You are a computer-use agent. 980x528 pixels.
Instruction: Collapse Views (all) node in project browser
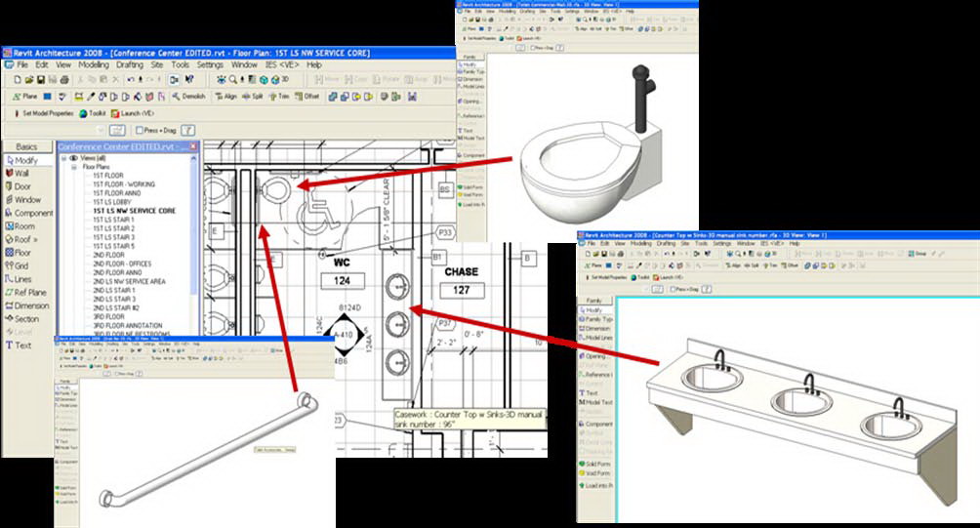tap(63, 159)
